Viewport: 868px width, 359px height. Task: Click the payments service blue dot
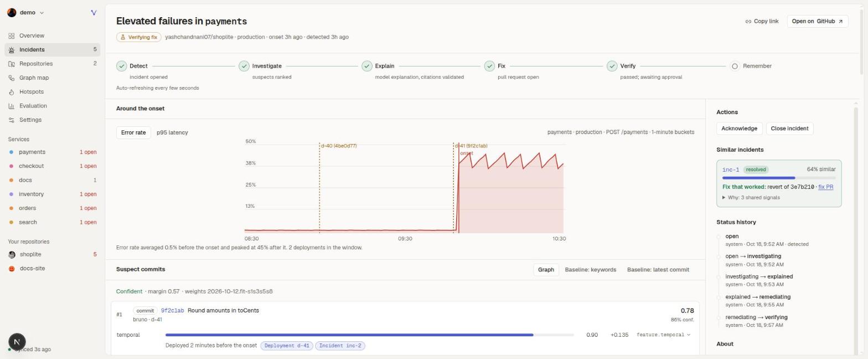[11, 152]
